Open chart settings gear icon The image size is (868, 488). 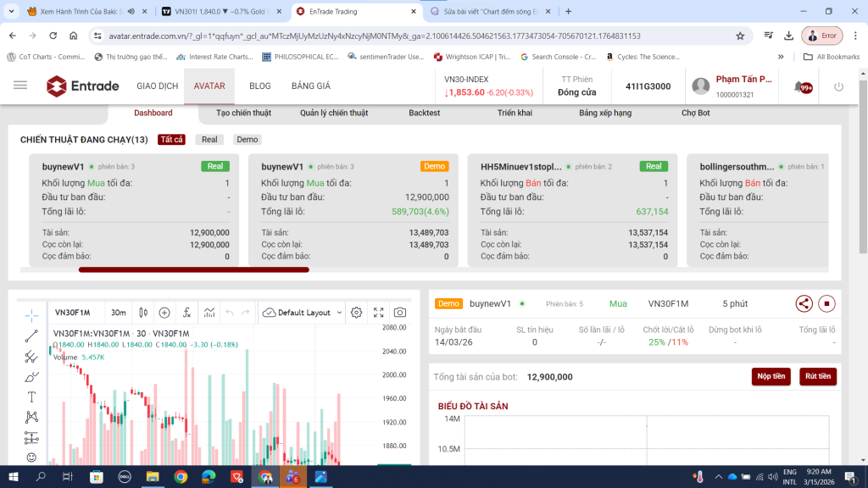[x=357, y=313]
